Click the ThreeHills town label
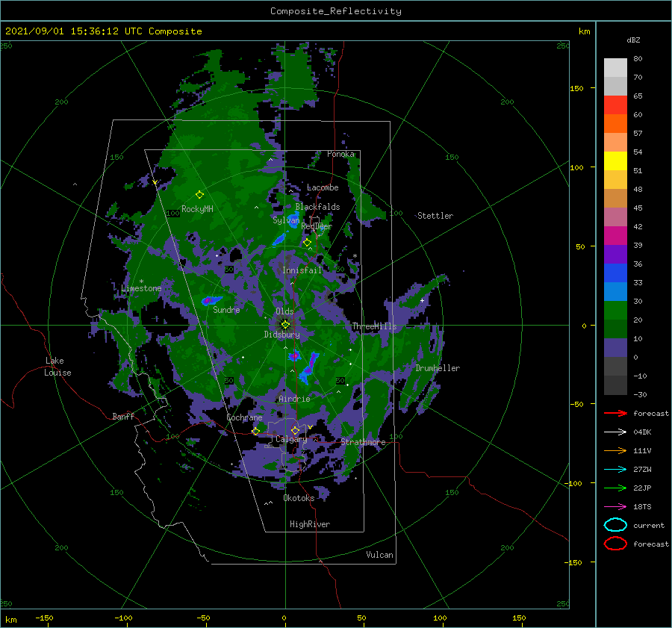The height and width of the screenshot is (628, 672). tap(374, 326)
